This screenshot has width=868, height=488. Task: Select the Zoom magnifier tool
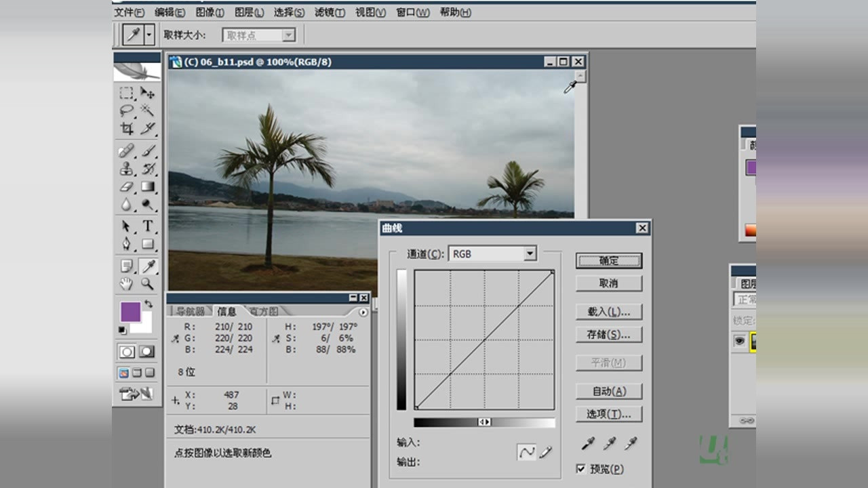click(147, 284)
